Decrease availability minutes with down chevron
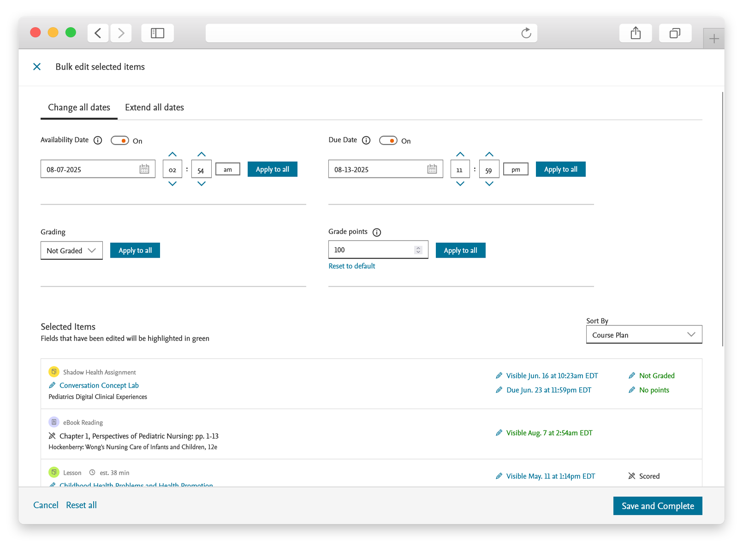The height and width of the screenshot is (560, 743). click(x=202, y=183)
